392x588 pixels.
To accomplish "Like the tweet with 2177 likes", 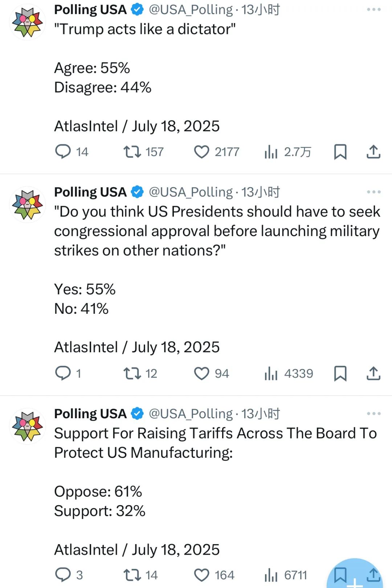I will [x=201, y=152].
